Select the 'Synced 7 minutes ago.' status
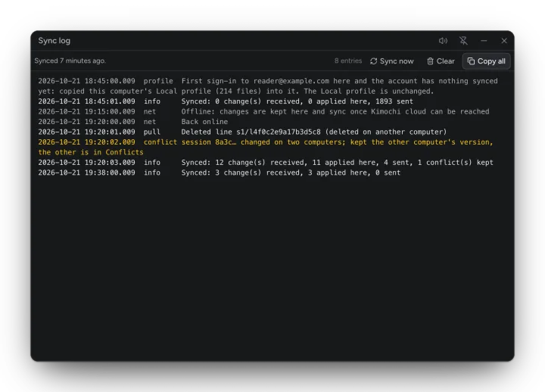Viewport: 545px width, 392px height. click(x=70, y=61)
